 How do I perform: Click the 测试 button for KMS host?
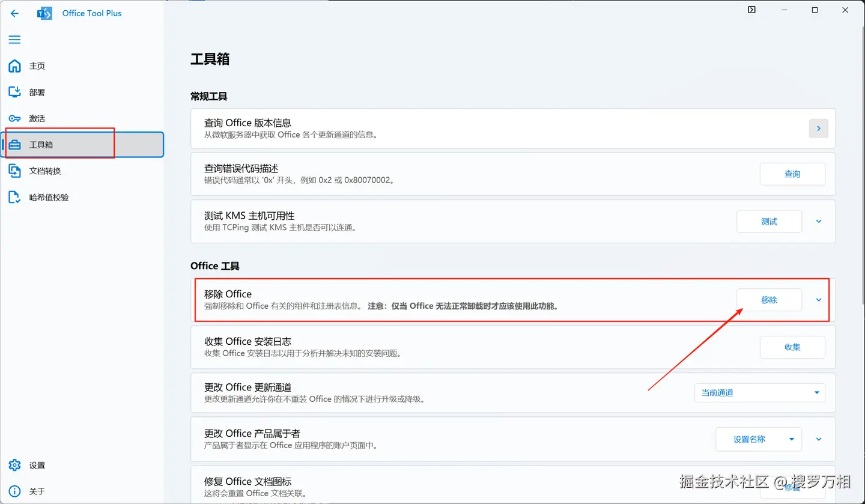coord(769,221)
